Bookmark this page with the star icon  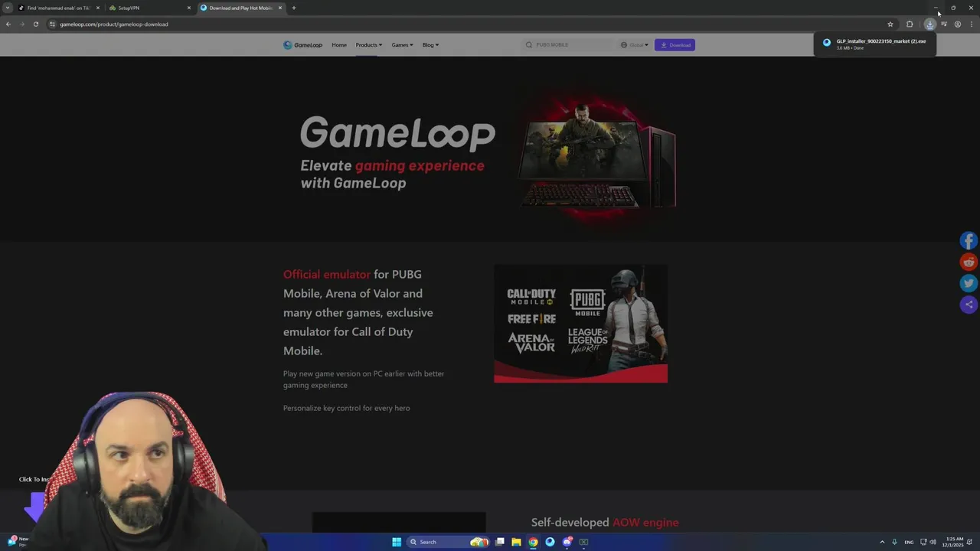coord(890,24)
